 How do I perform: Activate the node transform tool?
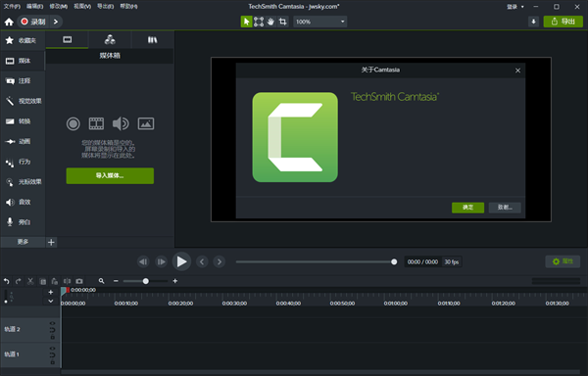click(259, 22)
